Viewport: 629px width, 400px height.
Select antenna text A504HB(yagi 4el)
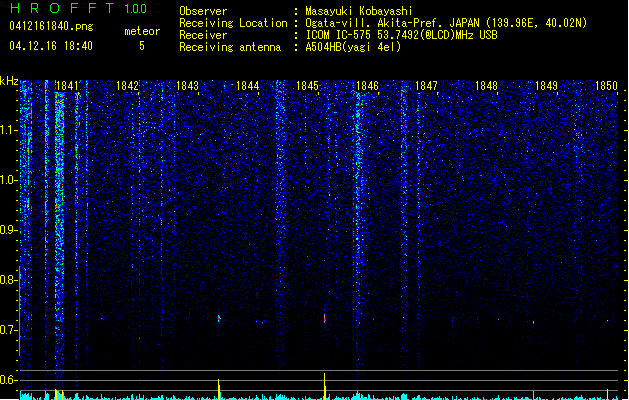(x=353, y=47)
